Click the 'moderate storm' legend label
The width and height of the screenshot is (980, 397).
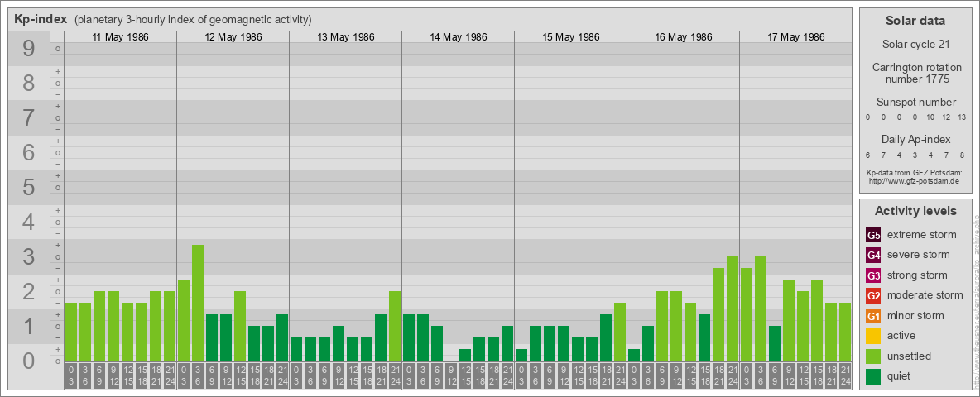[925, 295]
